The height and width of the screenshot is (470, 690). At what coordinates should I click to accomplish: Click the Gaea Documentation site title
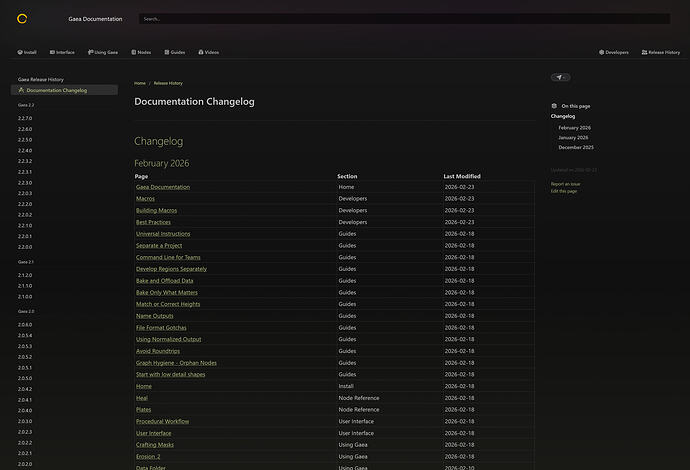pyautogui.click(x=95, y=19)
